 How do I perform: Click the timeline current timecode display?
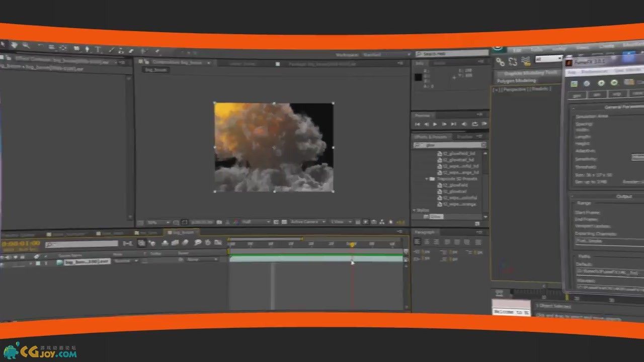pos(20,244)
